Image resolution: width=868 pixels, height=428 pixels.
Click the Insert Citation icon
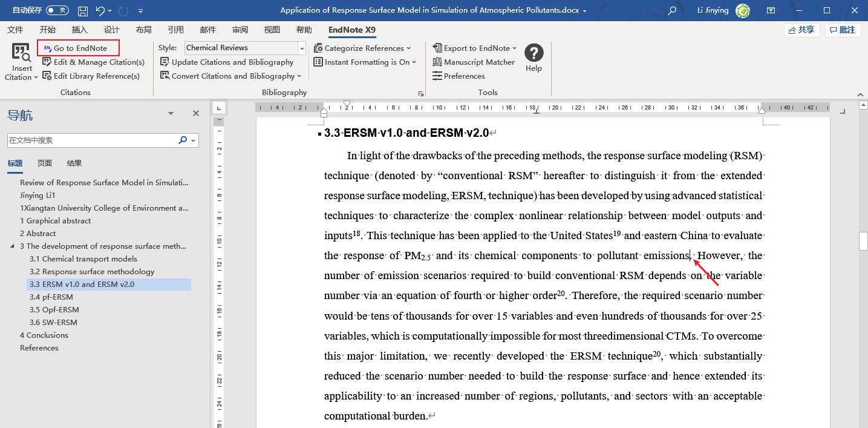[21, 53]
